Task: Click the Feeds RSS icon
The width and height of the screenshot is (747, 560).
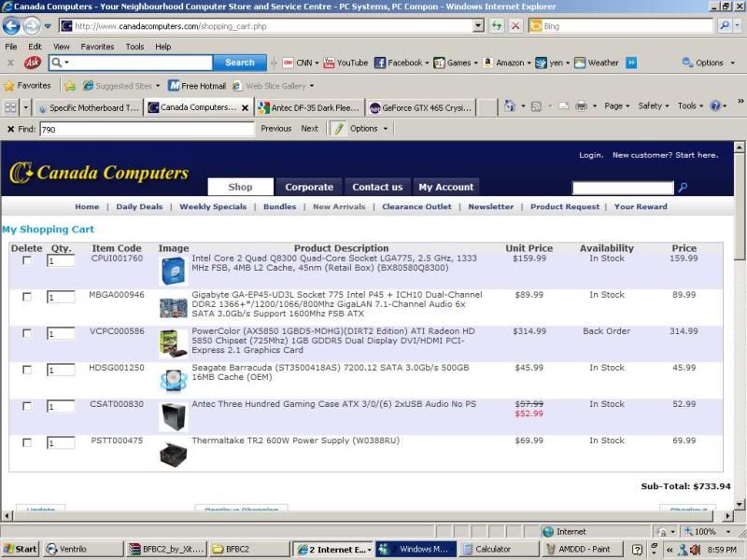Action: coord(536,106)
